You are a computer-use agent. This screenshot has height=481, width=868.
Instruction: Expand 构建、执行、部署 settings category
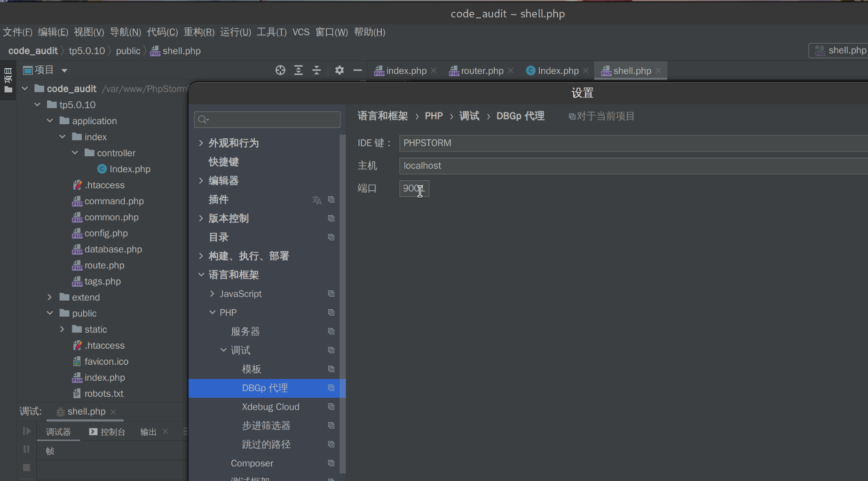[201, 256]
